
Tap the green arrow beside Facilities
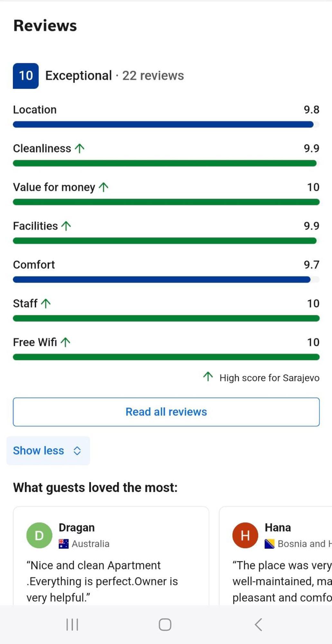[x=66, y=226]
